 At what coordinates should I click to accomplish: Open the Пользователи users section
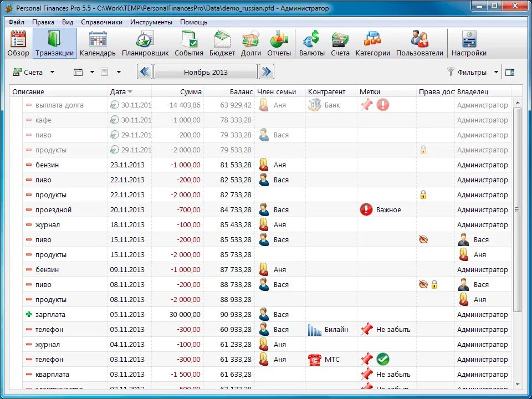coord(420,43)
